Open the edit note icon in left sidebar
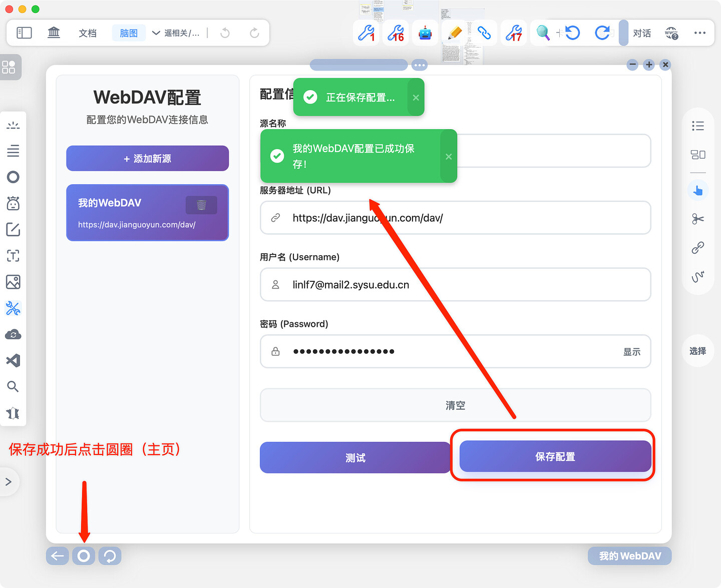Image resolution: width=721 pixels, height=588 pixels. pos(13,230)
